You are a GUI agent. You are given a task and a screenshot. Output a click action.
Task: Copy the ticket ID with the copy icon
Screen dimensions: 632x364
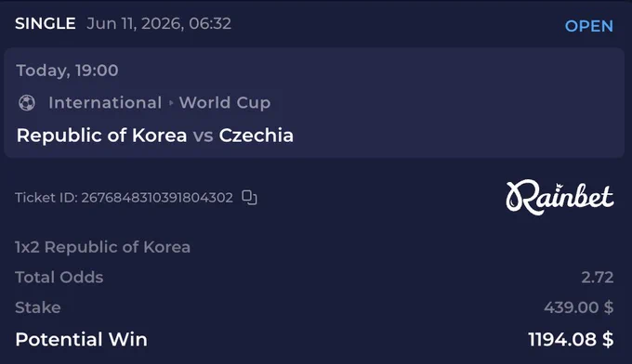click(249, 197)
